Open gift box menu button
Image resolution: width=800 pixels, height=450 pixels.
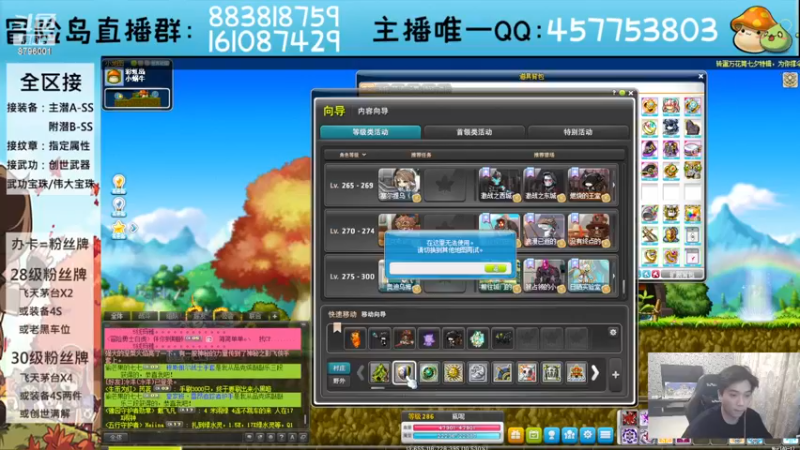[516, 435]
